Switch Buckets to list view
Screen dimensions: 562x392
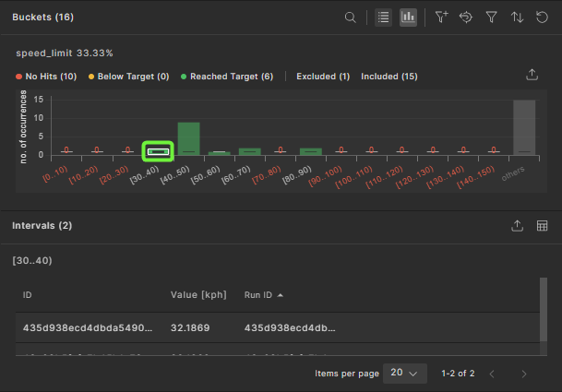tap(382, 18)
